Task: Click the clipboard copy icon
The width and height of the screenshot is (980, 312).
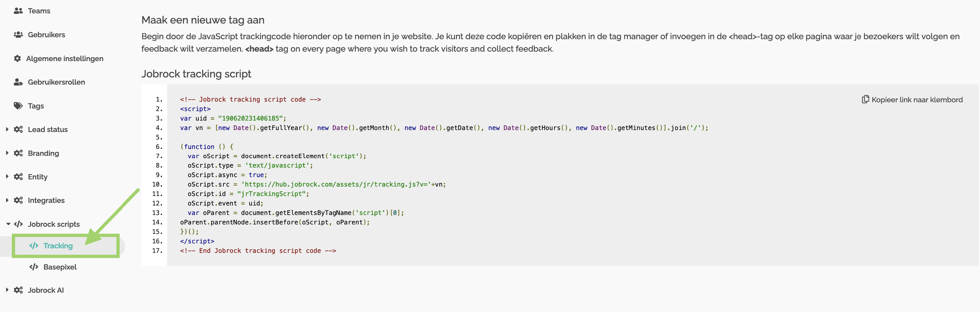Action: (865, 99)
